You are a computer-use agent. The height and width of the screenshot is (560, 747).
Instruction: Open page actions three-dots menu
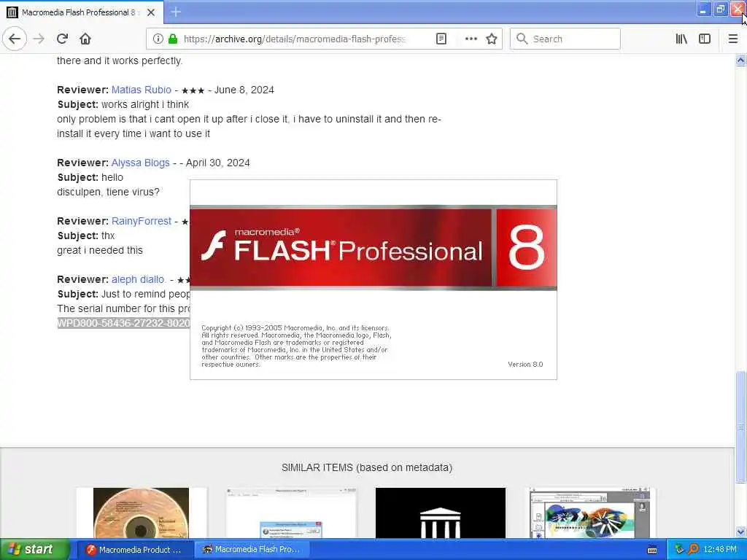[x=471, y=39]
